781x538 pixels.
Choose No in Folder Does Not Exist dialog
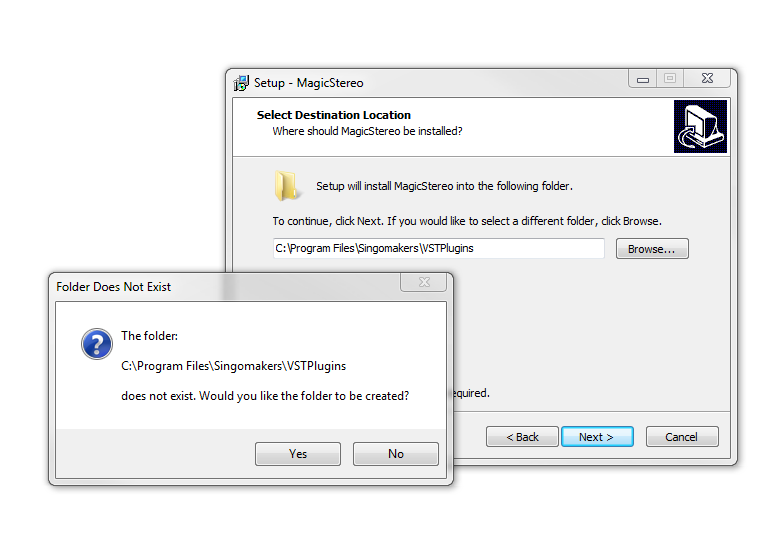point(396,454)
